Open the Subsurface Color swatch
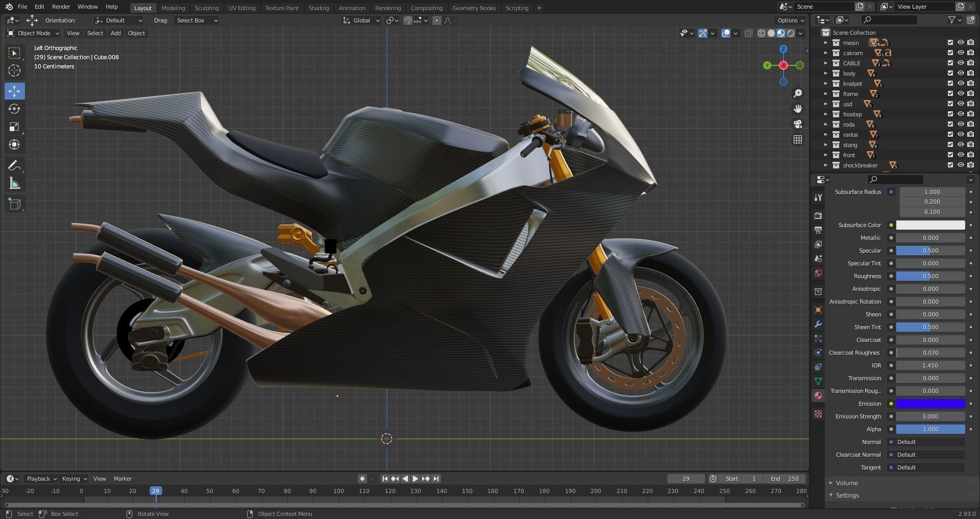Screen dimensions: 980x519 930,225
